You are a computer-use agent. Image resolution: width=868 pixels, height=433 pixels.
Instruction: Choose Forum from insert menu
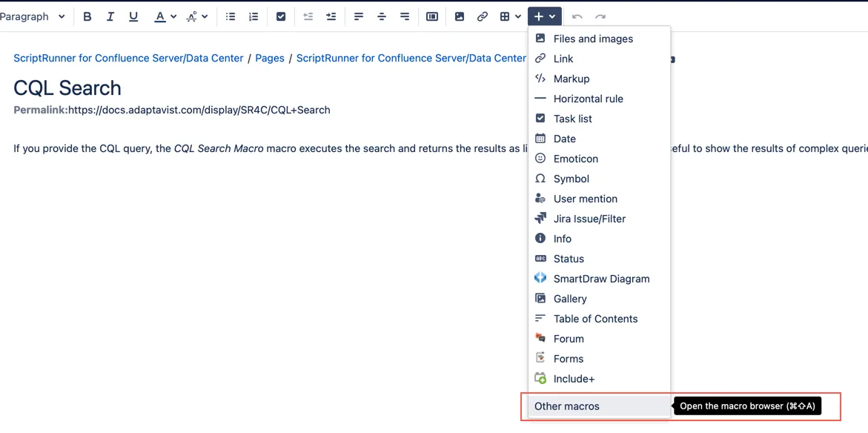pyautogui.click(x=600, y=338)
